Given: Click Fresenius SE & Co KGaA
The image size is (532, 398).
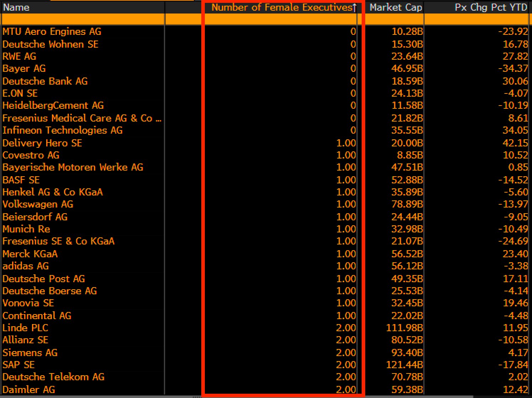Looking at the screenshot, I should tap(59, 241).
